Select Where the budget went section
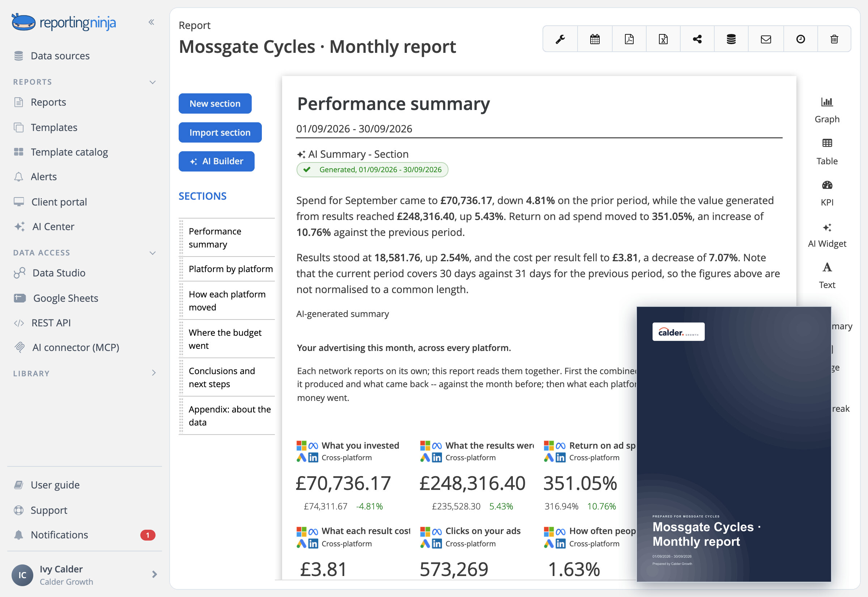 pos(227,339)
